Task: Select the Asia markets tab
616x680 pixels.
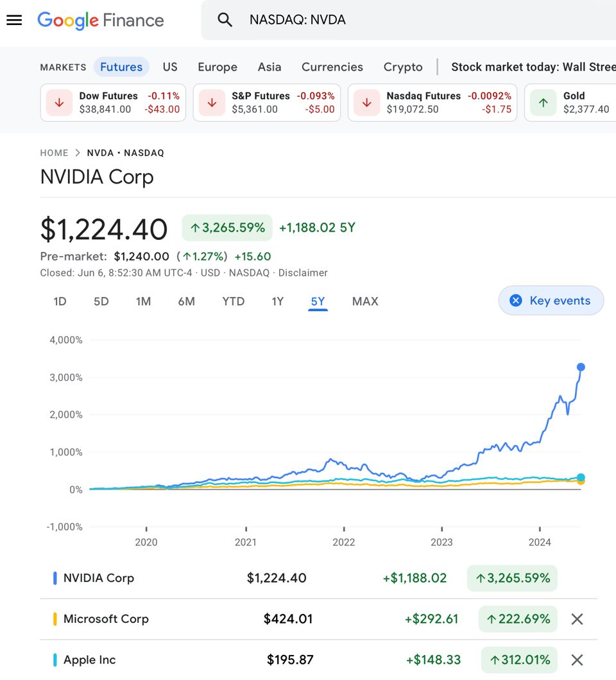Action: click(x=269, y=67)
